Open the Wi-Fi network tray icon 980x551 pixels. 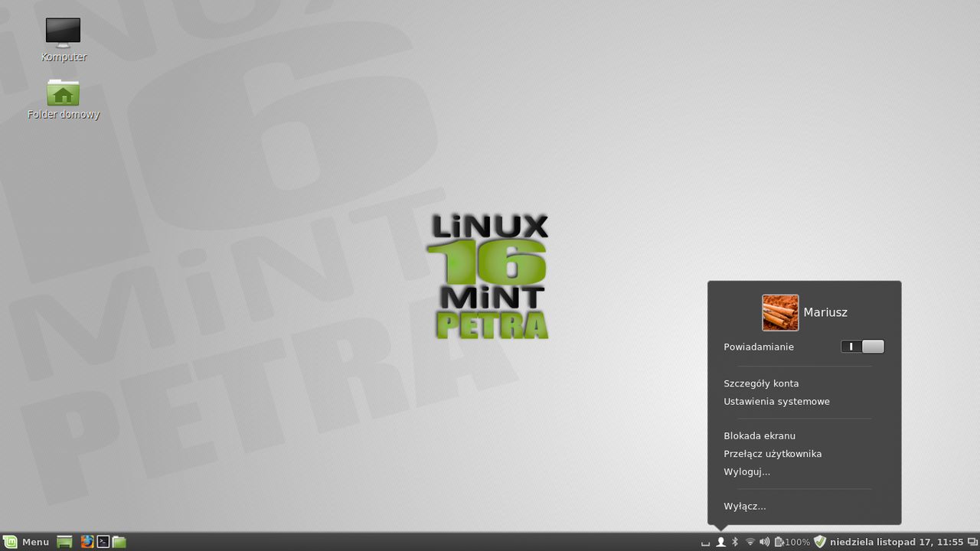pyautogui.click(x=750, y=542)
